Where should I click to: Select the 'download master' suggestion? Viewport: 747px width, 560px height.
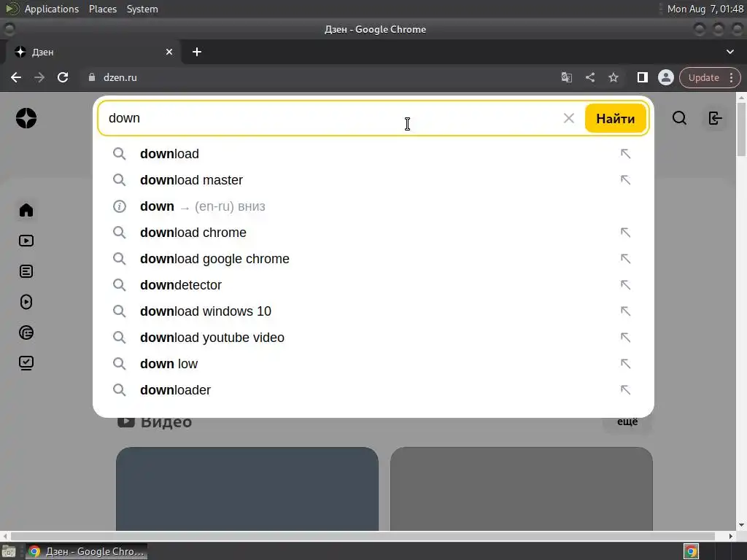pos(373,180)
